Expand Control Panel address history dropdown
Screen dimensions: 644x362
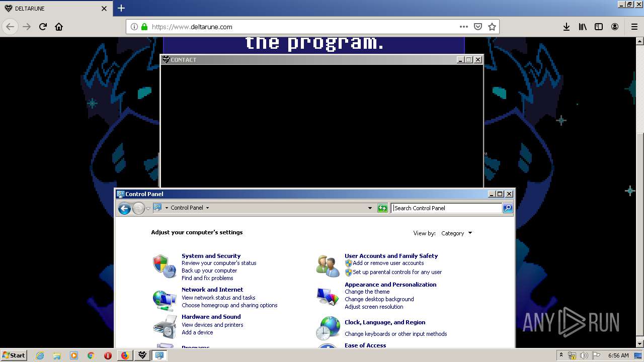coord(370,208)
